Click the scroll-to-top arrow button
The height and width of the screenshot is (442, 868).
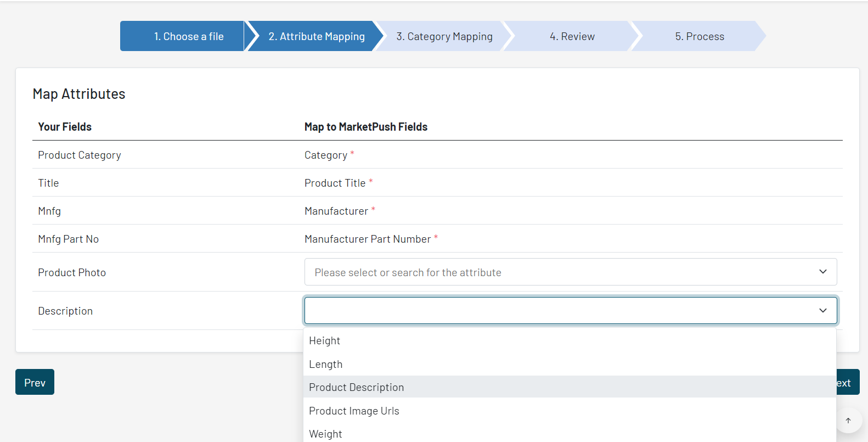pos(848,421)
